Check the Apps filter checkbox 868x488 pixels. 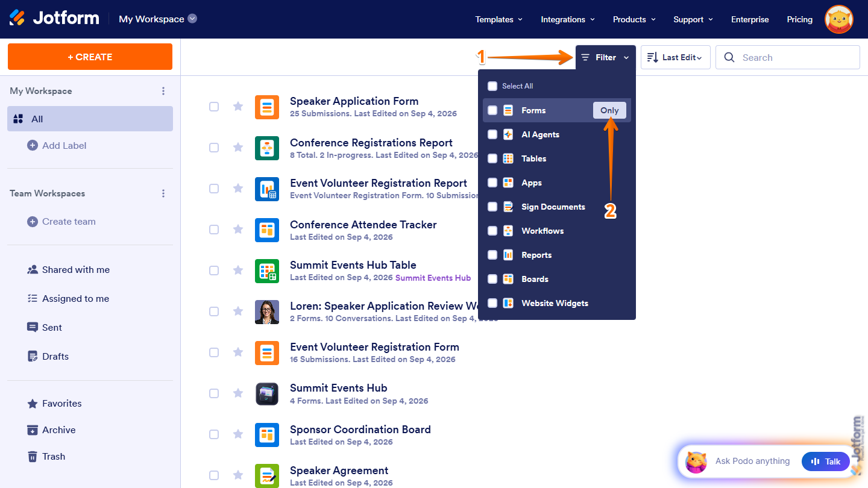click(x=492, y=183)
